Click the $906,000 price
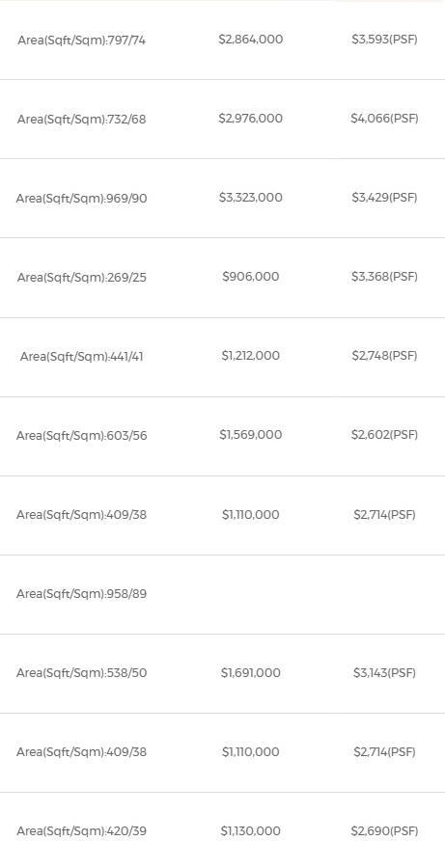 pyautogui.click(x=250, y=276)
